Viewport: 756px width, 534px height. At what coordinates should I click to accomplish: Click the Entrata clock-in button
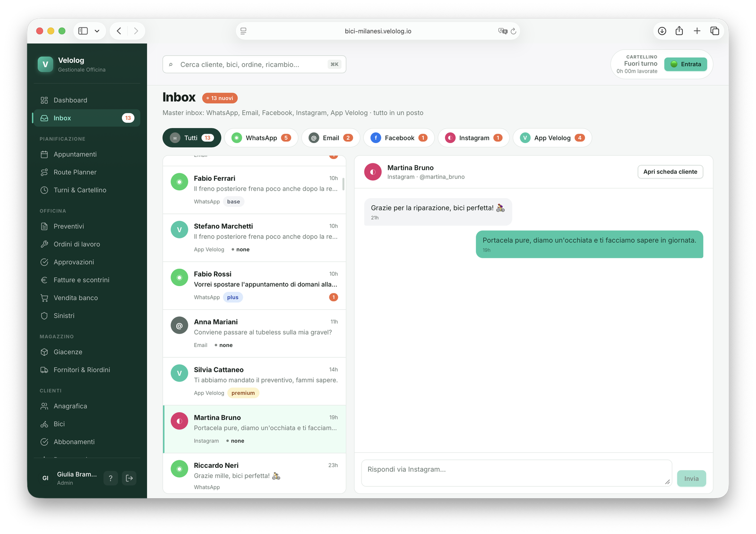[686, 64]
